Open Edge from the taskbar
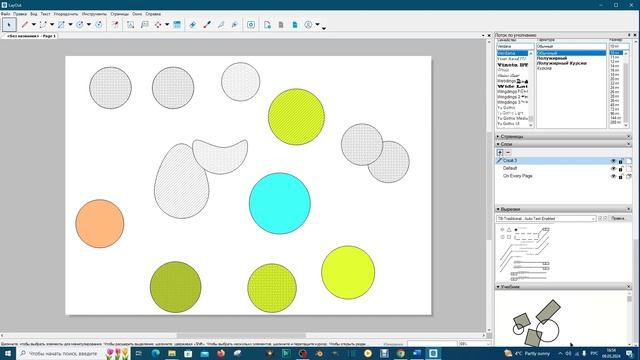640x360 pixels. pos(156,353)
